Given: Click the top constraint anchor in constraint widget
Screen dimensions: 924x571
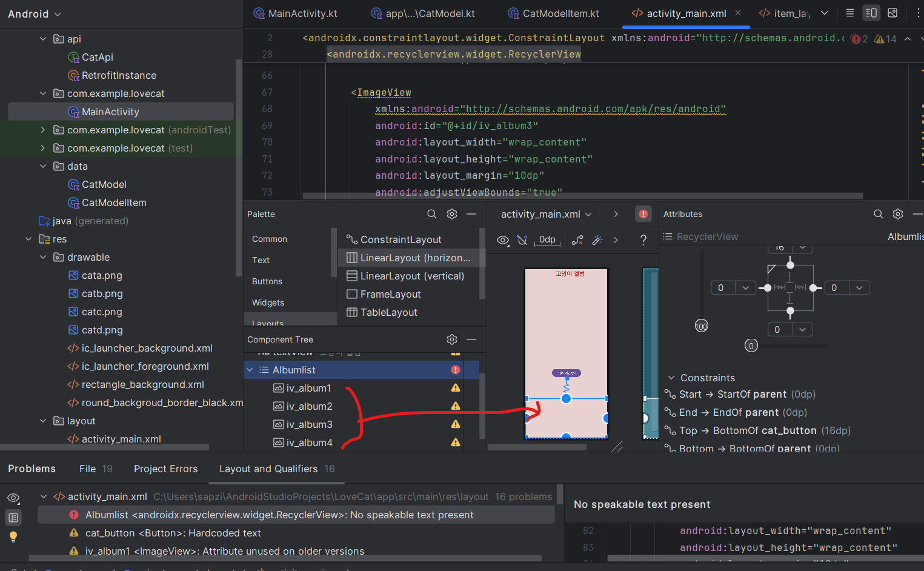Looking at the screenshot, I should [790, 265].
